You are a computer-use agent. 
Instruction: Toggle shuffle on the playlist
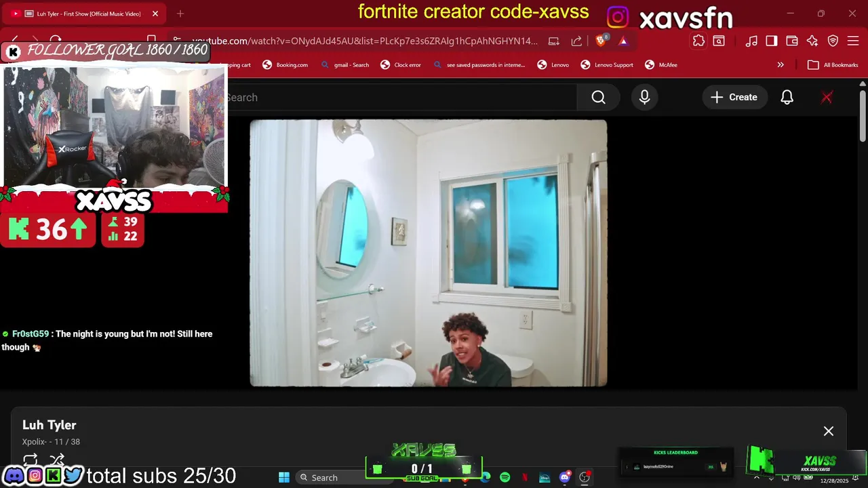coord(57,460)
